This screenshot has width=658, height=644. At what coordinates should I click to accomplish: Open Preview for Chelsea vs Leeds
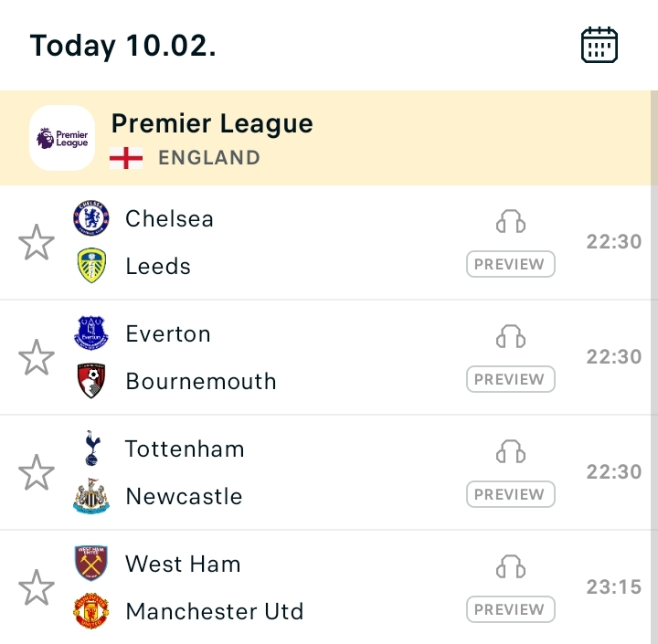[x=510, y=265]
